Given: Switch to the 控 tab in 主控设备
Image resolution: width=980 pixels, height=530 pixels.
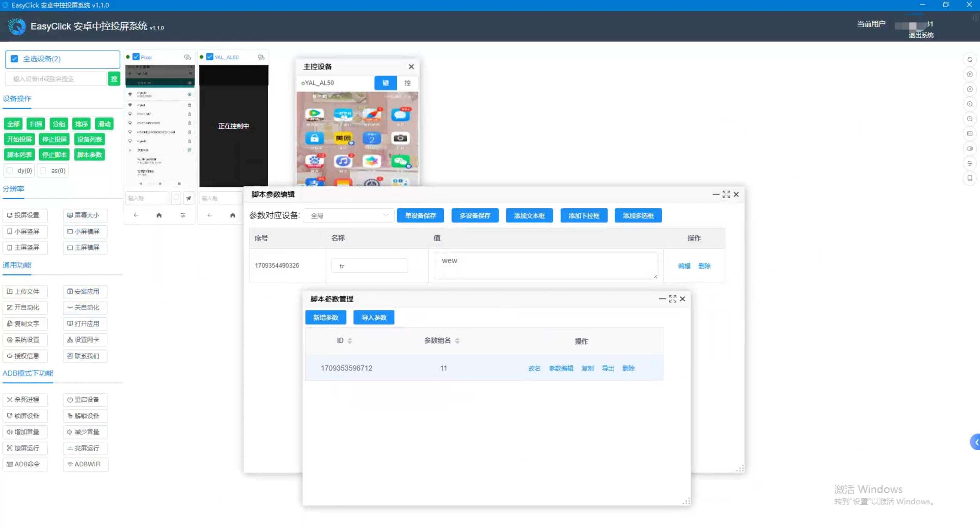Looking at the screenshot, I should tap(407, 83).
